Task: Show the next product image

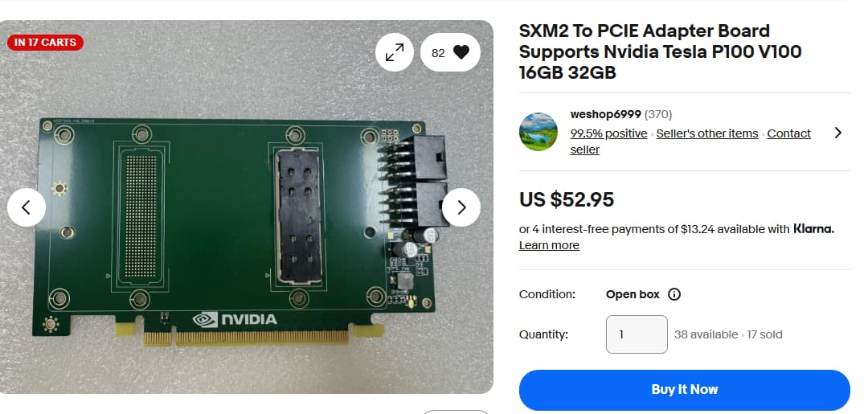Action: 461,207
